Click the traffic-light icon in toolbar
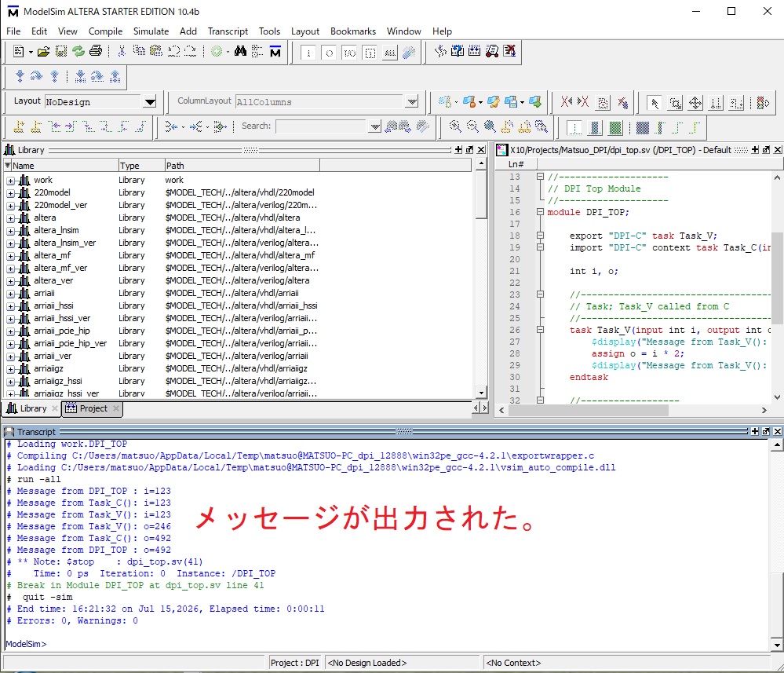Viewport: 784px width, 673px height. [763, 103]
